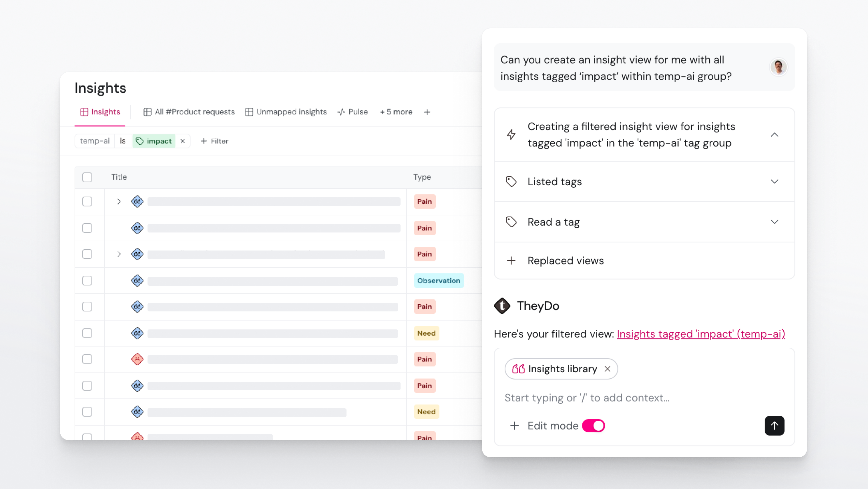This screenshot has width=868, height=489.
Task: Change the 'is' filter operator
Action: coord(123,141)
